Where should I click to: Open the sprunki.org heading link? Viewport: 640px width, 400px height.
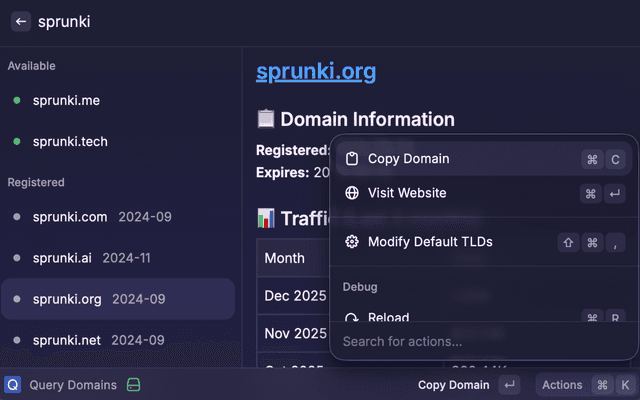pos(315,72)
